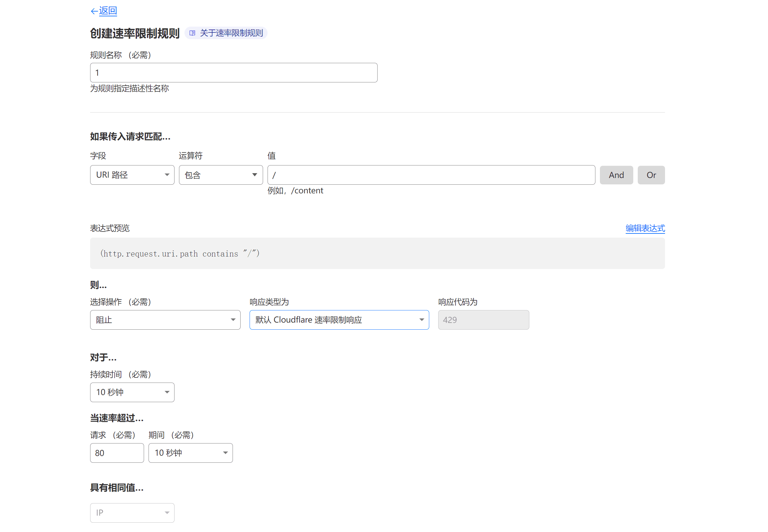
Task: Click the arrow on the URI 路径 dropdown
Action: pos(167,175)
